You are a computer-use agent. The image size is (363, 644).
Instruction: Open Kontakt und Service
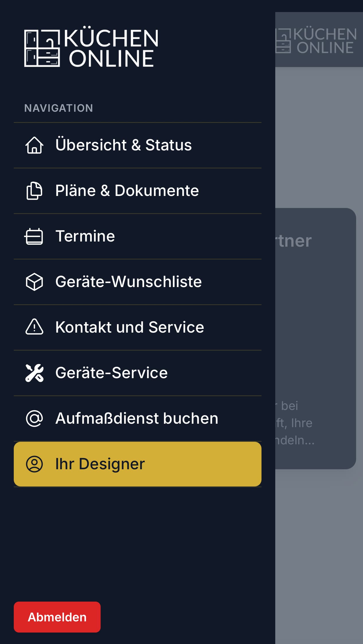[129, 327]
